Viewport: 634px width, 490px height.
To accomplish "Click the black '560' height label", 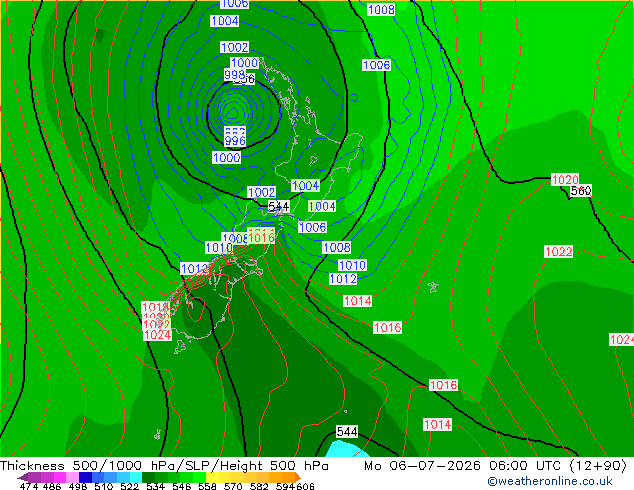I will click(581, 190).
